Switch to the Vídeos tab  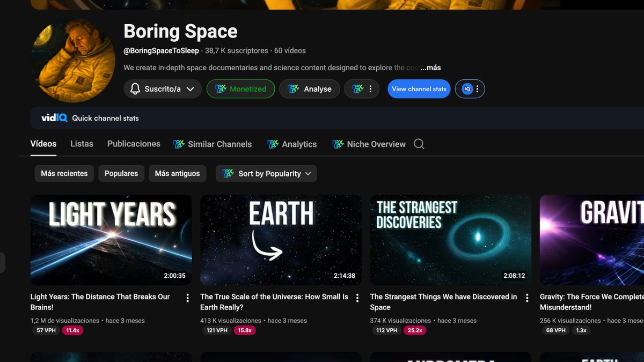tap(43, 144)
